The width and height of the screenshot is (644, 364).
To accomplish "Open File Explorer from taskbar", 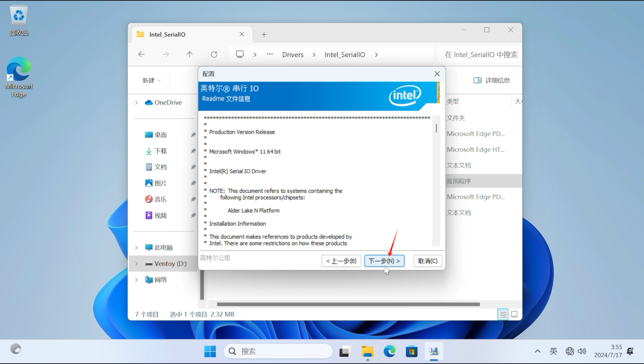I will 367,351.
